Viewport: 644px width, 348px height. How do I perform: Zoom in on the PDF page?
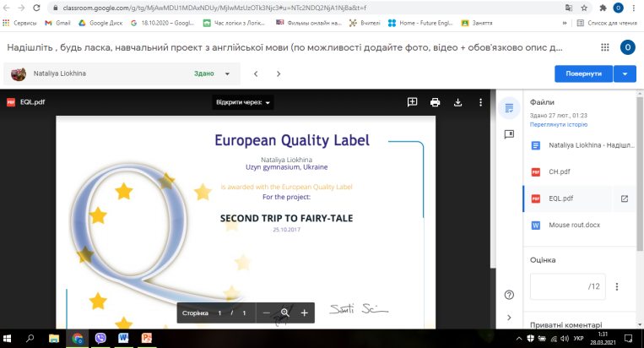click(305, 313)
